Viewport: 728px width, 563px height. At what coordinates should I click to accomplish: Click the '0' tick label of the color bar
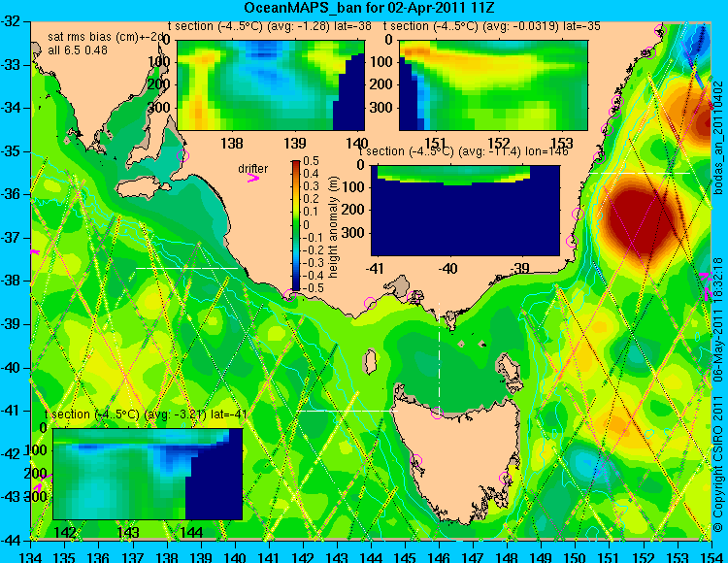click(x=306, y=224)
